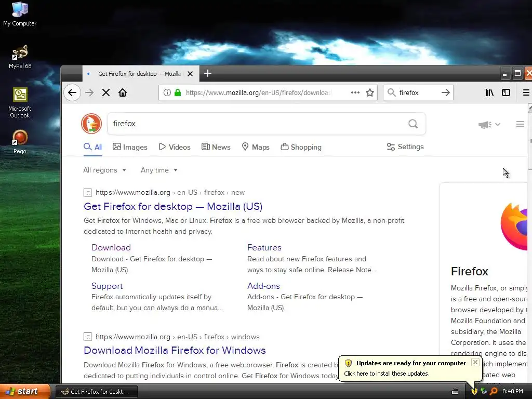Click the green padlock security icon
This screenshot has height=399, width=532.
coord(178,92)
